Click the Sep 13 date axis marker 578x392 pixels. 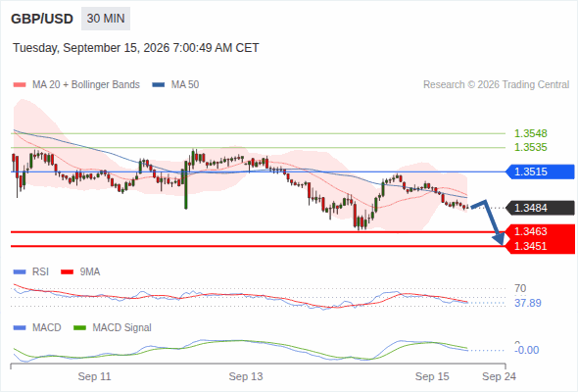(246, 376)
